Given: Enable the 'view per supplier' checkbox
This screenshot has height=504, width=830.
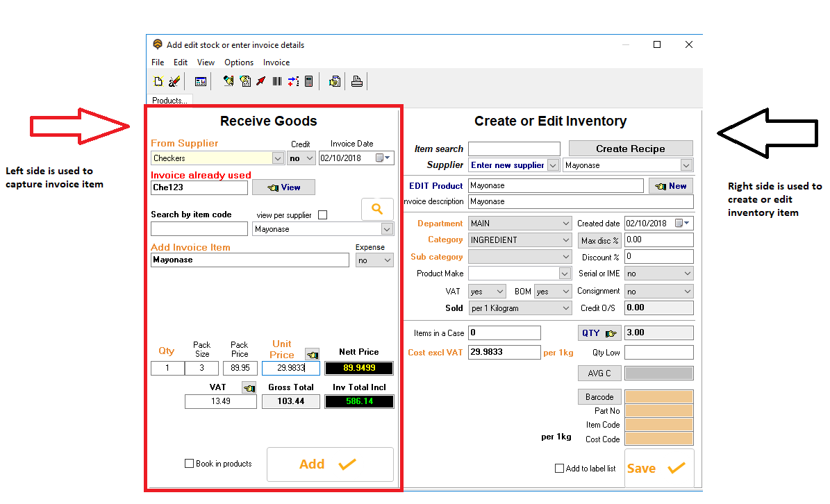Looking at the screenshot, I should pos(322,215).
